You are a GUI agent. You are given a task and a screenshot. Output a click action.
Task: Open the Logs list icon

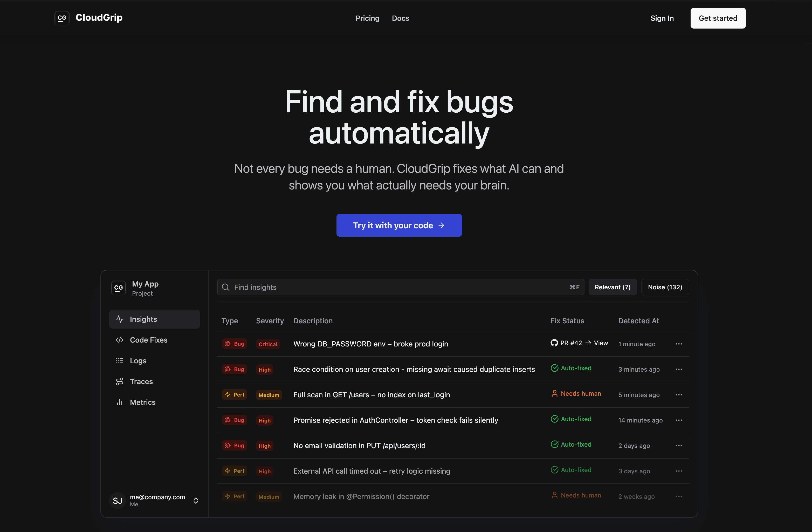click(x=119, y=361)
